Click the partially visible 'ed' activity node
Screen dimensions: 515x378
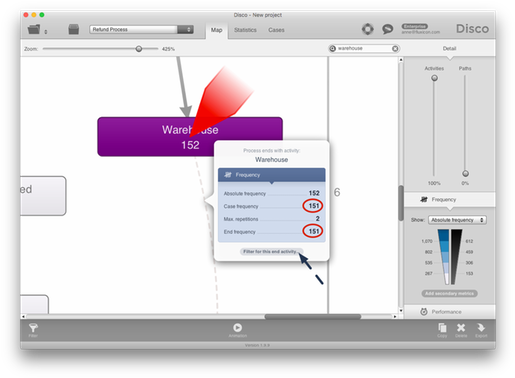coord(43,196)
